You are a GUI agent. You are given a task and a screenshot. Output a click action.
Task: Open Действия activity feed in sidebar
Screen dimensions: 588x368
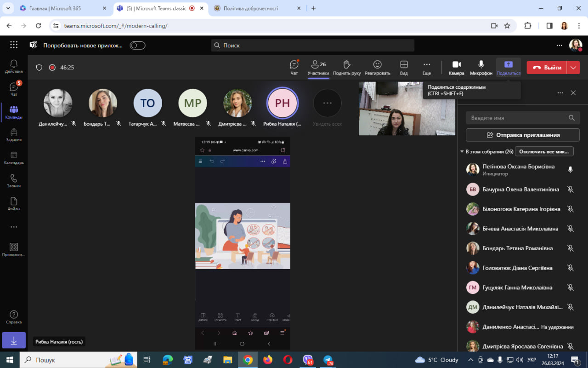(x=14, y=67)
